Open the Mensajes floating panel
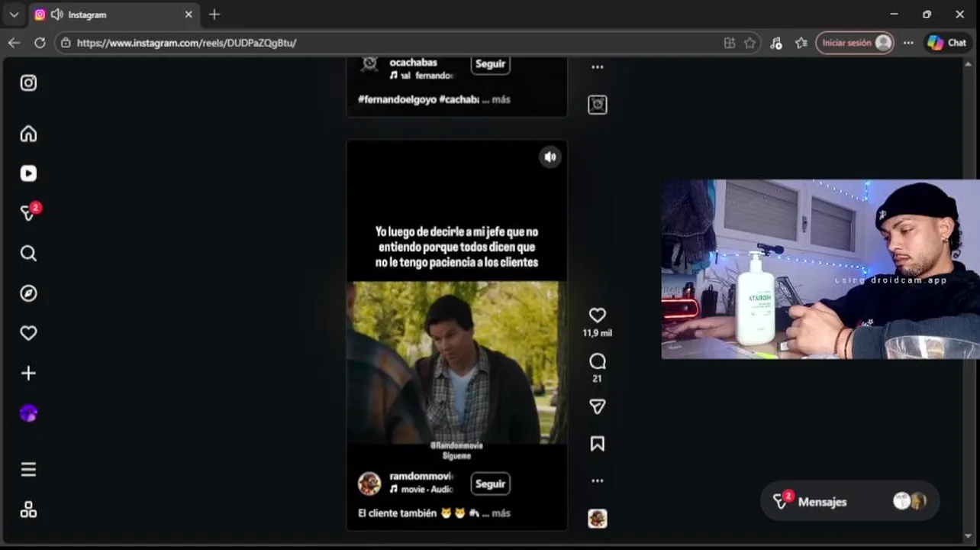Viewport: 980px width, 550px height. coord(849,501)
